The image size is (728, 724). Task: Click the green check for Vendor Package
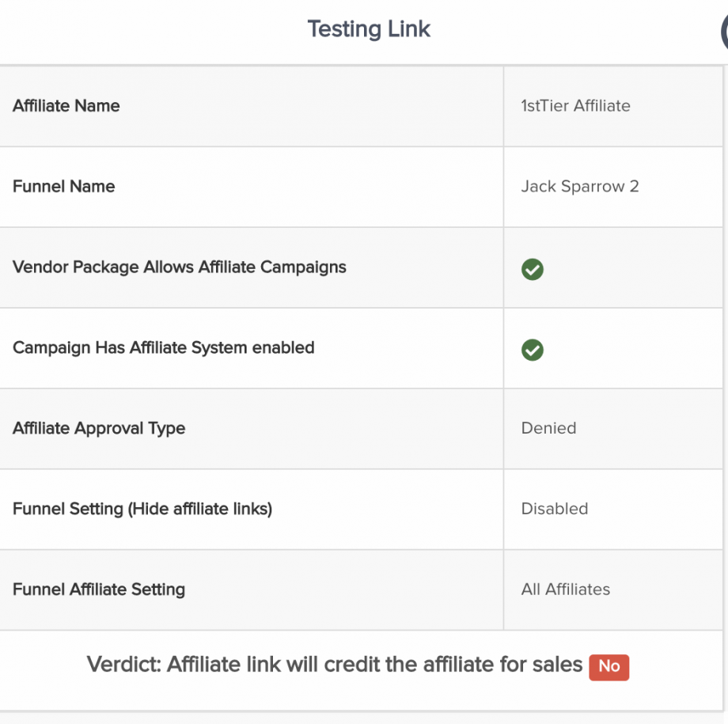click(533, 270)
